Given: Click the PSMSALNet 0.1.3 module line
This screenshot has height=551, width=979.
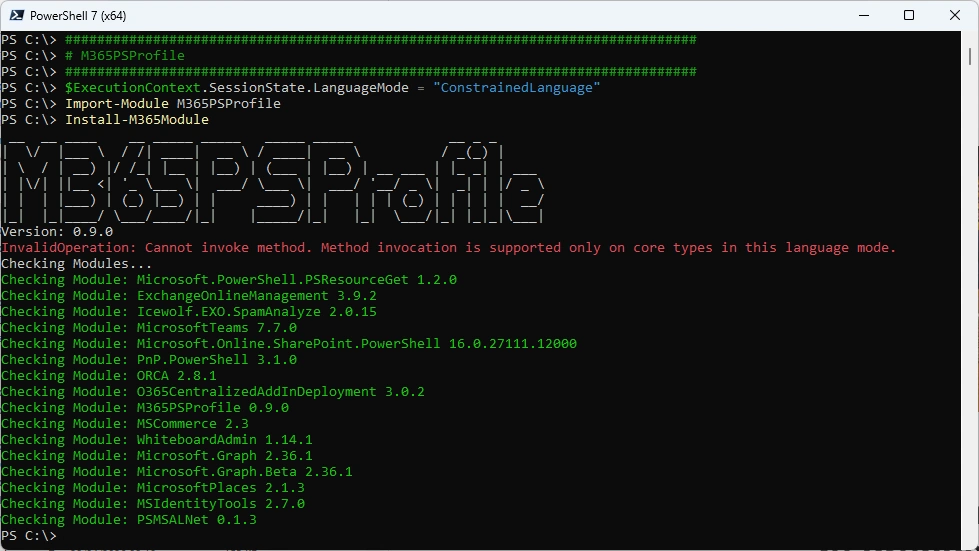Looking at the screenshot, I should tap(128, 520).
